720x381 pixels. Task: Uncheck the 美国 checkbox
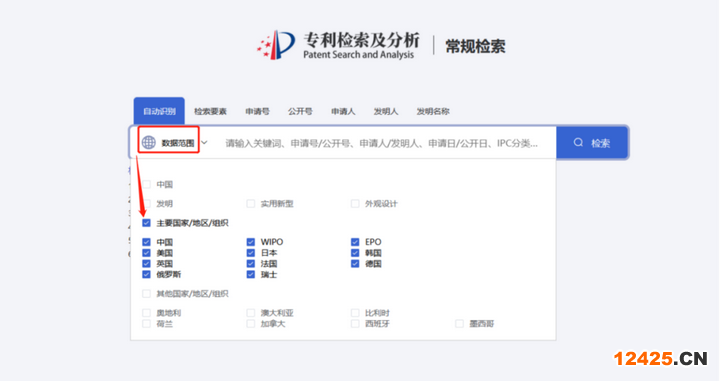click(x=146, y=253)
